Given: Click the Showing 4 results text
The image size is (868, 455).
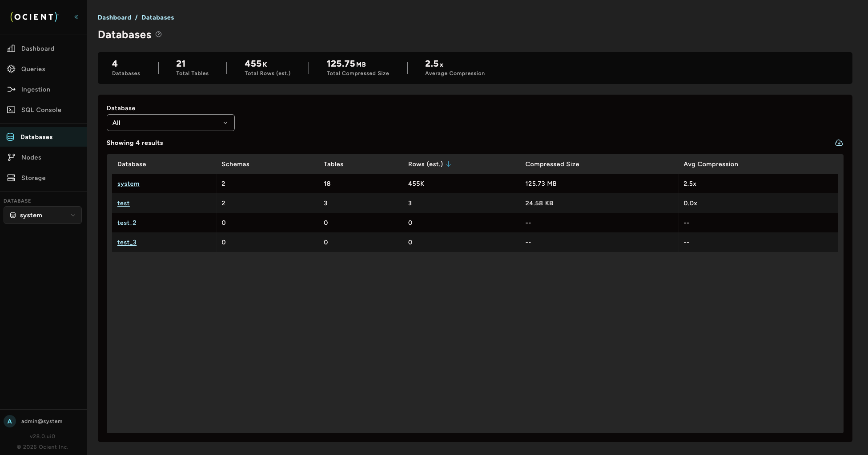Looking at the screenshot, I should click(135, 143).
